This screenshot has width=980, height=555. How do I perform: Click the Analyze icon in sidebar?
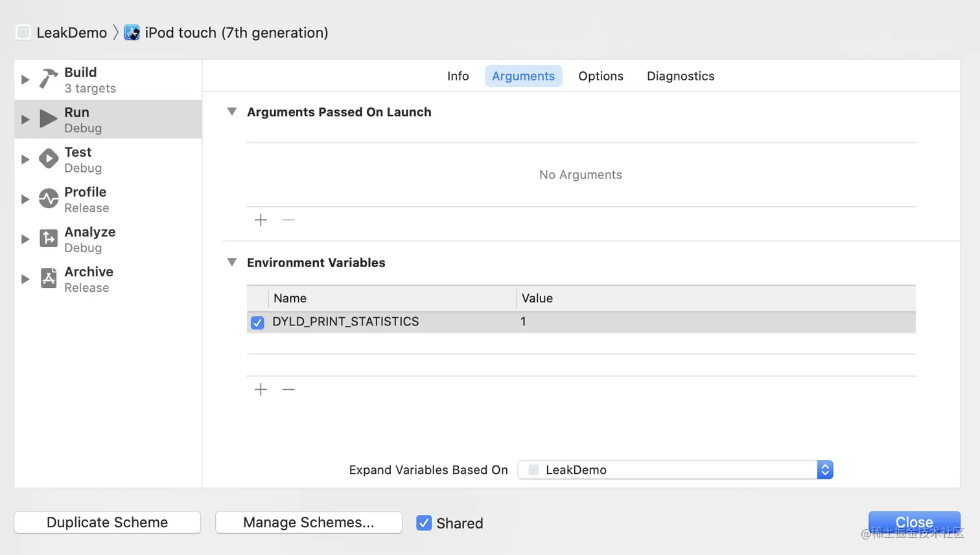tap(49, 239)
